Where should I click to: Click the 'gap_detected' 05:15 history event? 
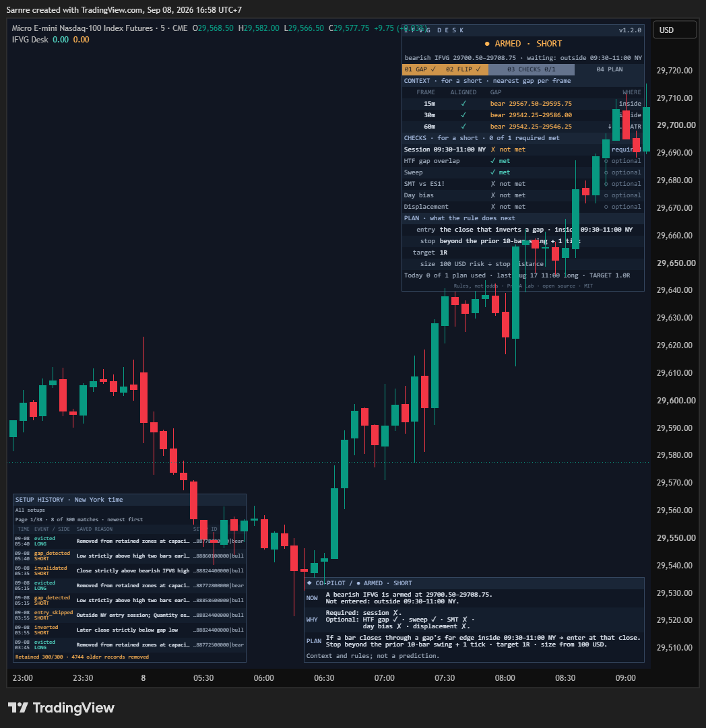pyautogui.click(x=52, y=597)
